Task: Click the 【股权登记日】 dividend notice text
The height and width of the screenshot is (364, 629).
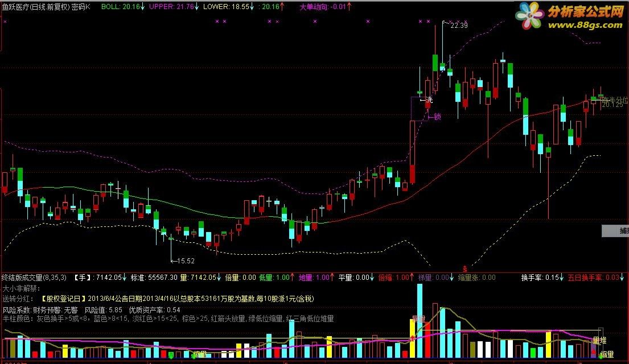Action: 177,299
